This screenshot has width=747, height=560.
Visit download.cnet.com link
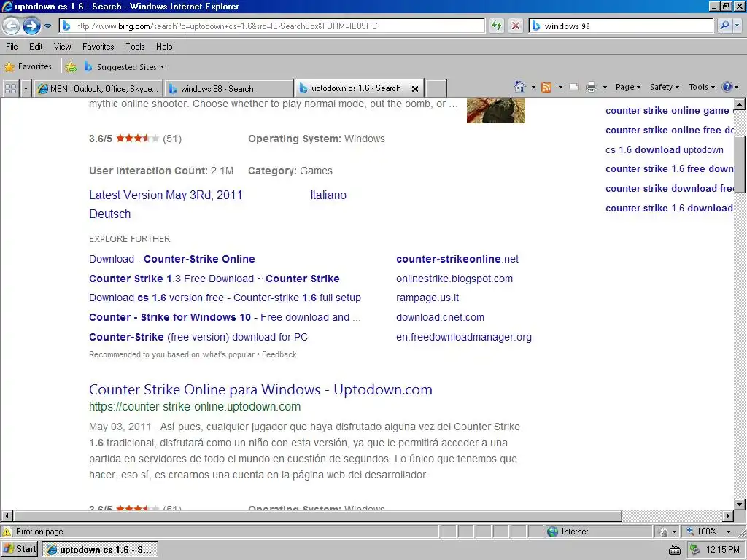tap(440, 317)
